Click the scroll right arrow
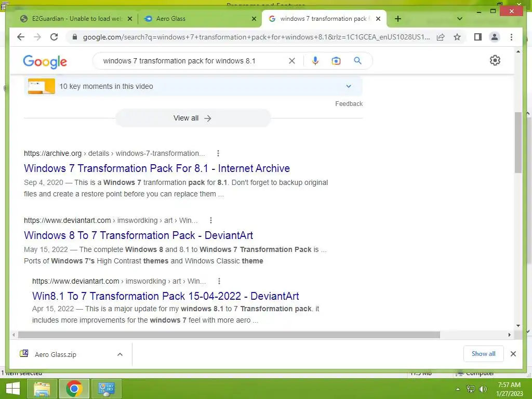This screenshot has height=399, width=532. (509, 335)
